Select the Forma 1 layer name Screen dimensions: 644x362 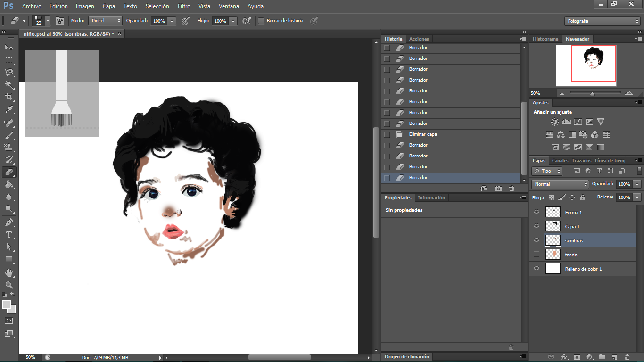tap(573, 213)
